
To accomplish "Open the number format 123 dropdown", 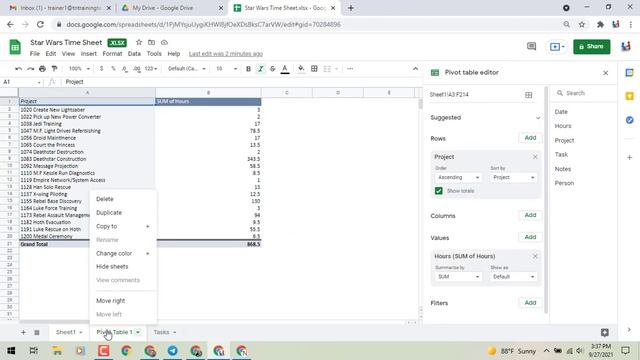I will tap(151, 69).
